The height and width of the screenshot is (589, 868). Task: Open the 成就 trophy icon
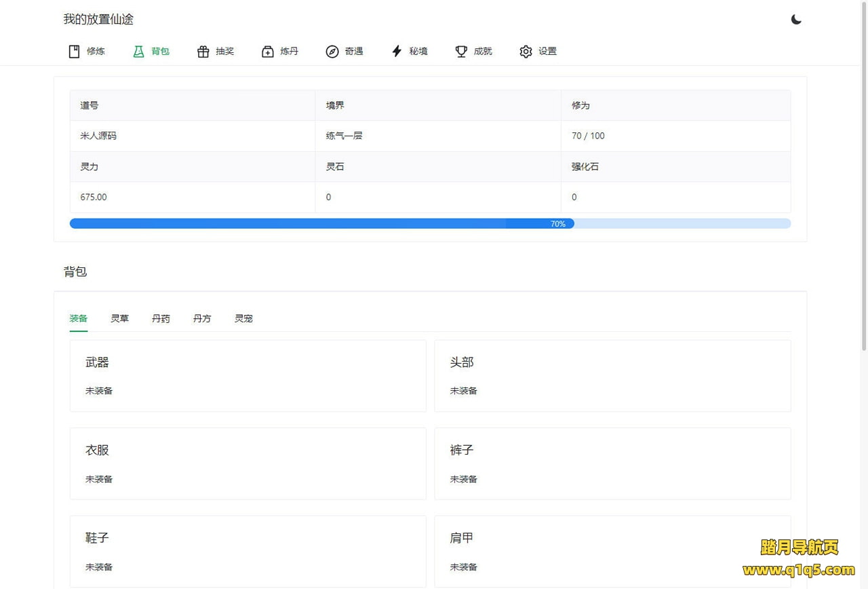[x=461, y=52]
